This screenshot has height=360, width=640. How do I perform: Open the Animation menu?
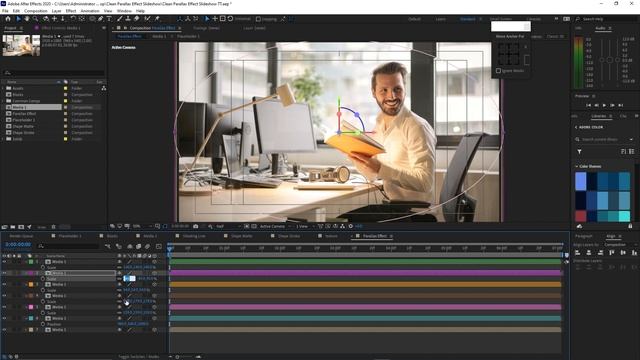tap(90, 11)
